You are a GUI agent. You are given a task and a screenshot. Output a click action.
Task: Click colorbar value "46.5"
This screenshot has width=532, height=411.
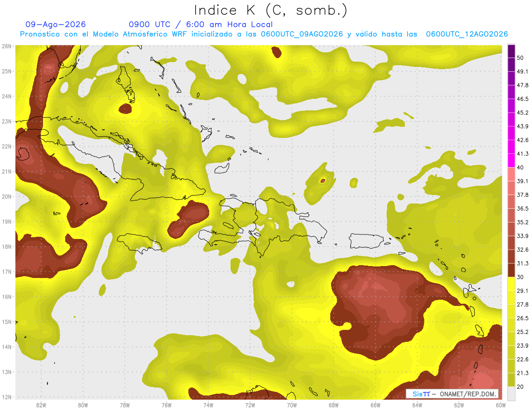pyautogui.click(x=523, y=98)
